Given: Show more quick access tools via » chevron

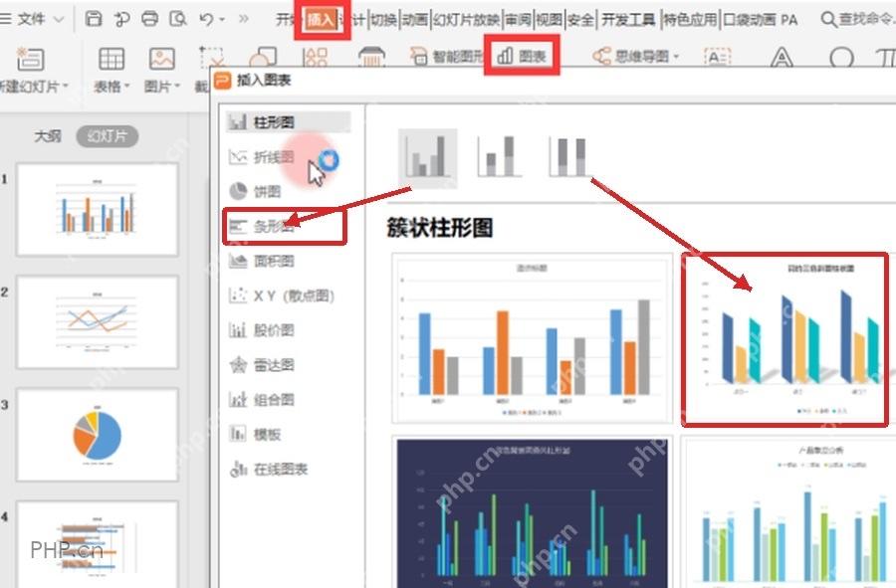Looking at the screenshot, I should pyautogui.click(x=244, y=19).
